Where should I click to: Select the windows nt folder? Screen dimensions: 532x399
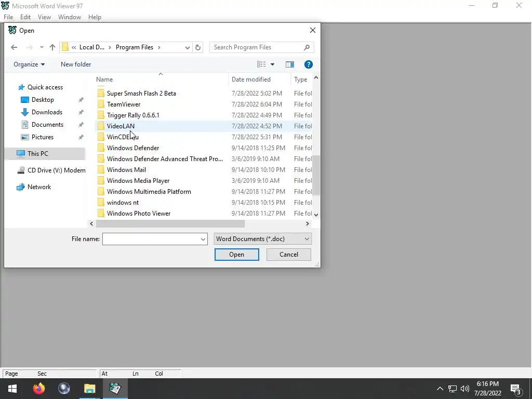pyautogui.click(x=123, y=203)
